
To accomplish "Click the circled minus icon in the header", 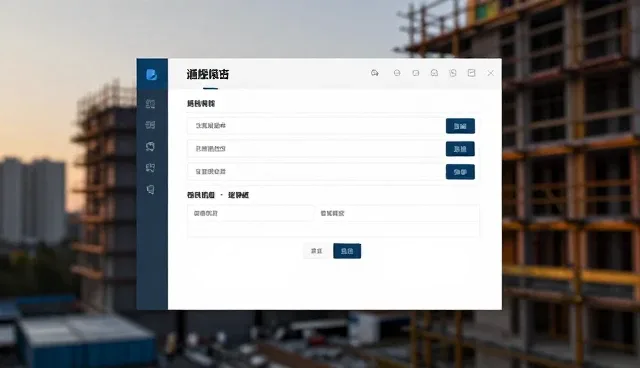I will pyautogui.click(x=397, y=73).
